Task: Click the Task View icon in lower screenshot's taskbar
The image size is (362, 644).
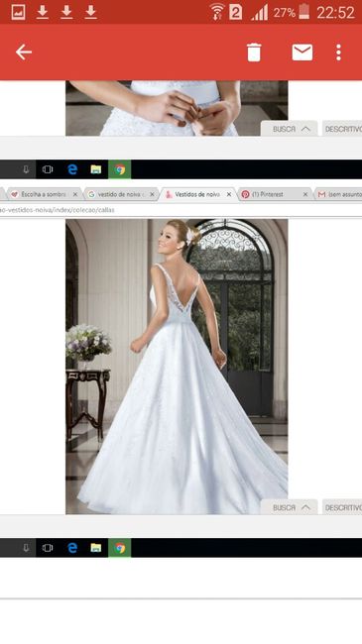Action: [48, 548]
